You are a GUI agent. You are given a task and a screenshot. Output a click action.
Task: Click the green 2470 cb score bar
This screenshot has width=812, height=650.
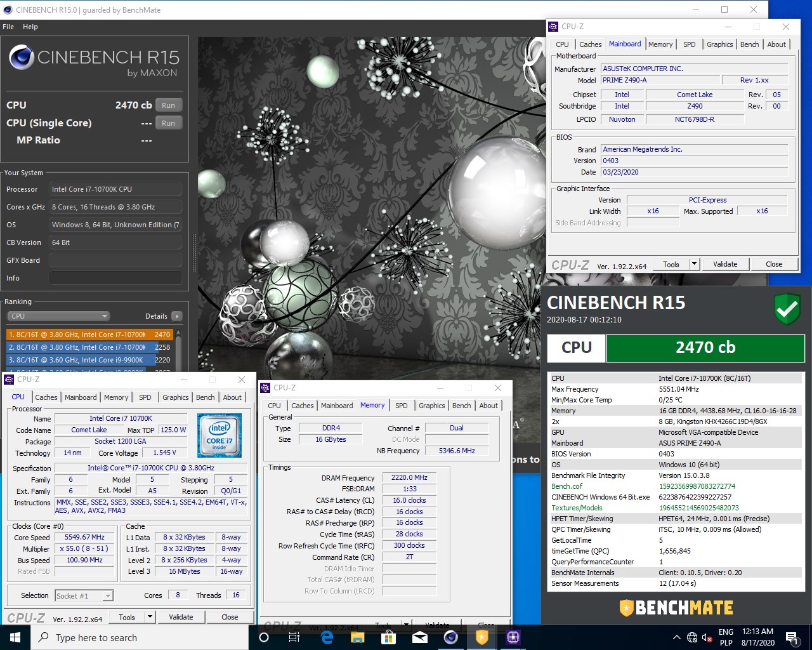(x=705, y=348)
